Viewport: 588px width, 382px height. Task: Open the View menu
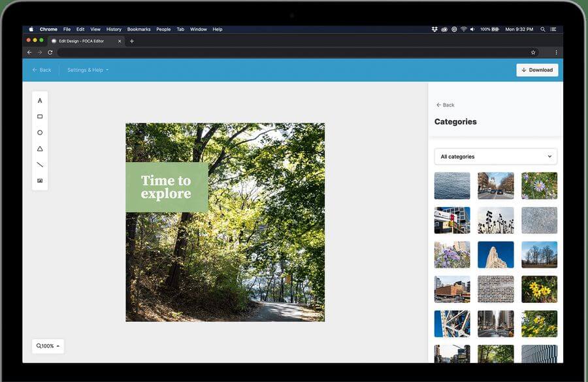95,29
